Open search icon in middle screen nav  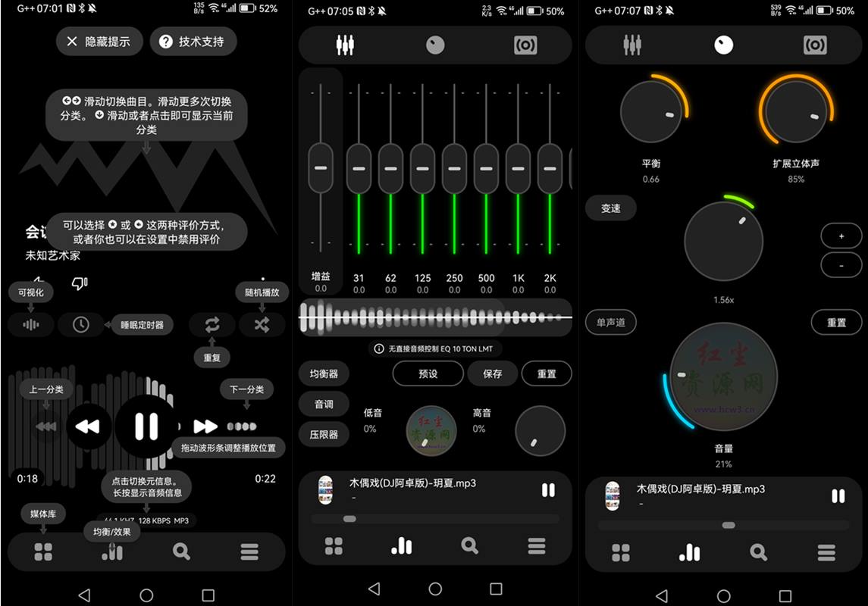[469, 545]
